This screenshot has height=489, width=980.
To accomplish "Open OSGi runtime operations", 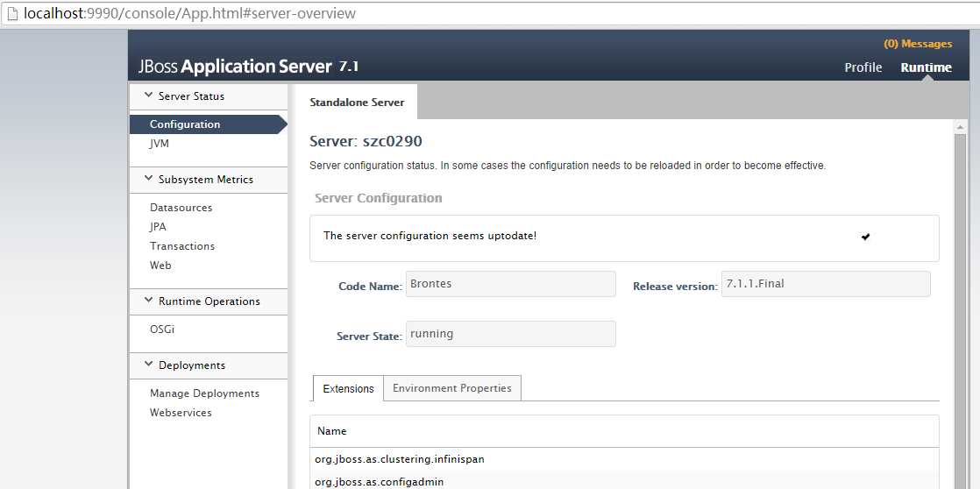I will [x=162, y=330].
